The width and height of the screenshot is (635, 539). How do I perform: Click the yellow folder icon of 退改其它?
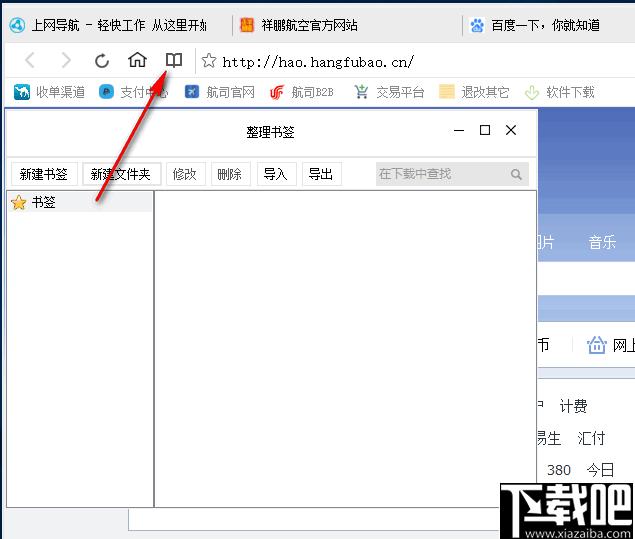(446, 92)
